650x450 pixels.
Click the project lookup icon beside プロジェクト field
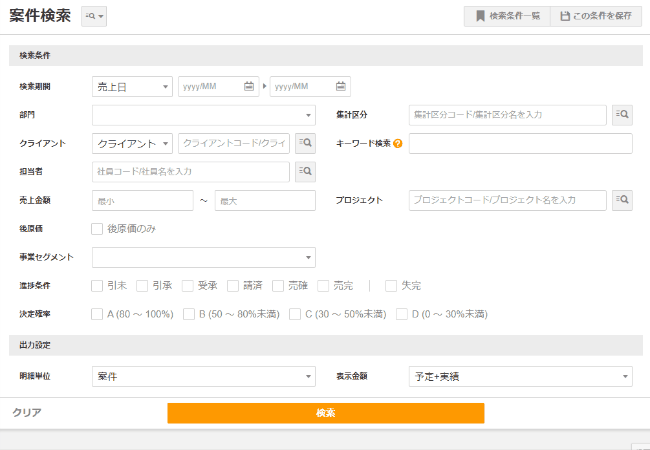(x=622, y=200)
